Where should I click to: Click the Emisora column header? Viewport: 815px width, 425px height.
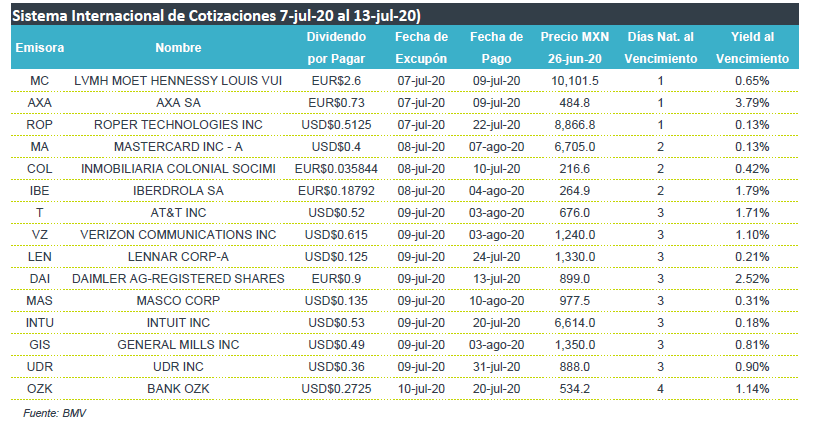[40, 48]
